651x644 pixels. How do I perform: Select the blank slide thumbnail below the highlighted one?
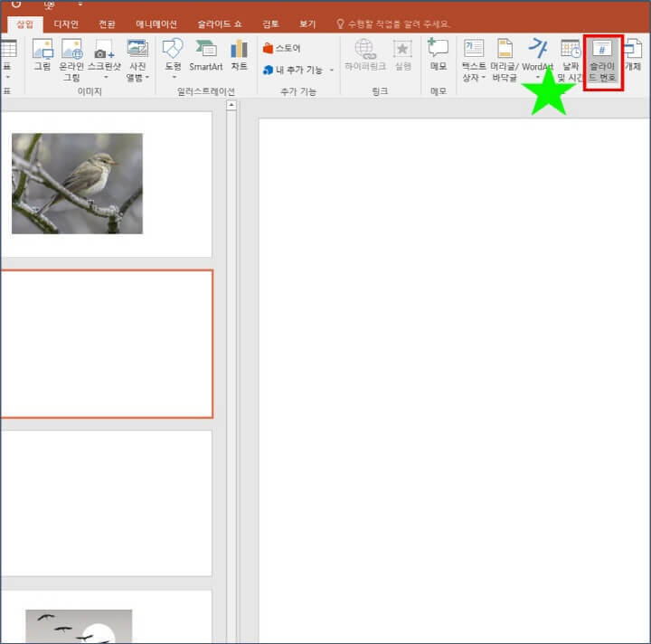tap(107, 503)
